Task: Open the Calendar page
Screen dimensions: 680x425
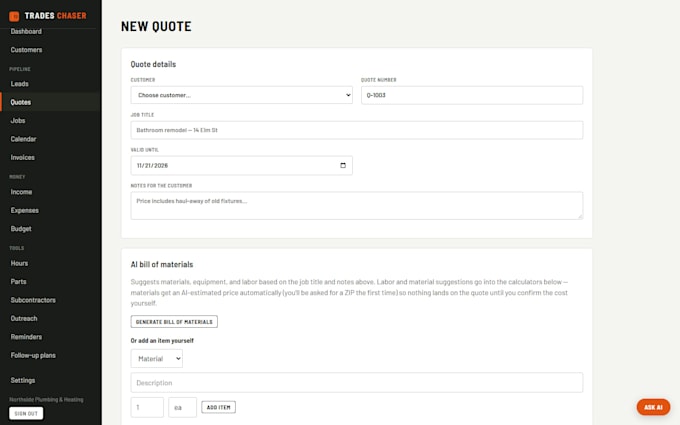Action: coord(23,139)
